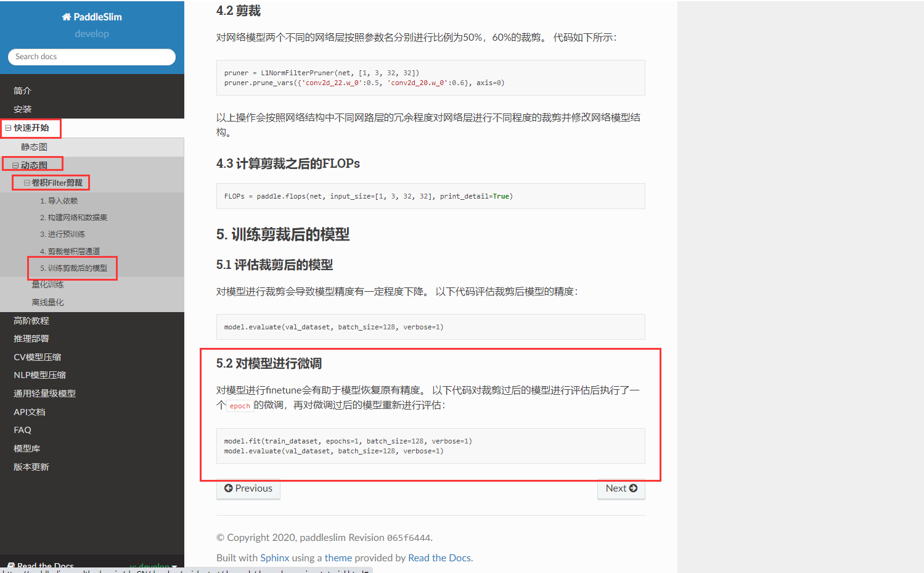
Task: Click the PaddleSlim title link
Action: (x=92, y=17)
